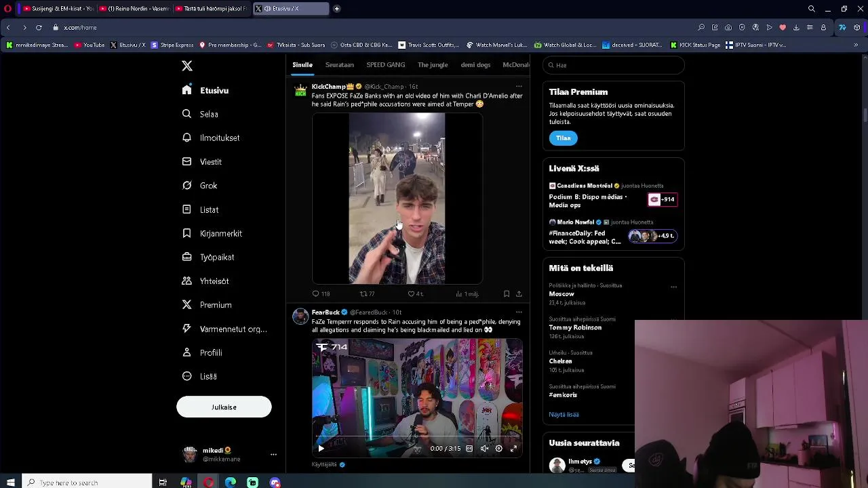Bookmark the KickChamp post
This screenshot has width=868, height=488.
507,293
